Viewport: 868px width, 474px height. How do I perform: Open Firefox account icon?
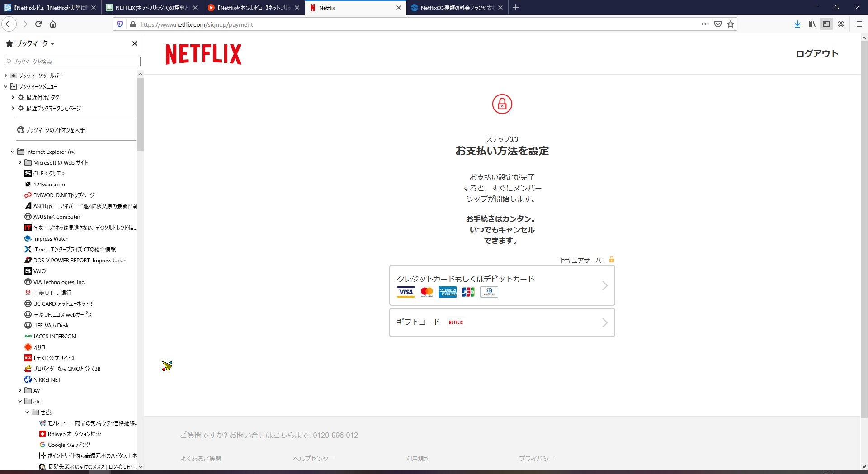[x=841, y=24]
